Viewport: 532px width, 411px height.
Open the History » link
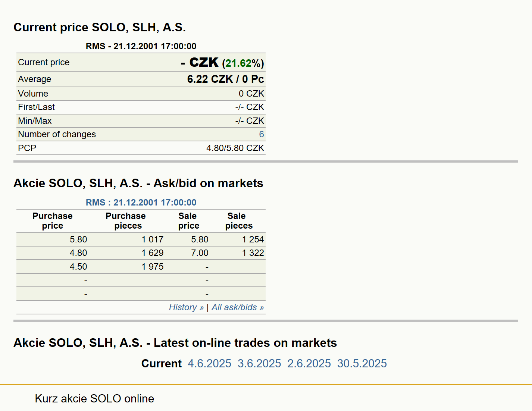pyautogui.click(x=186, y=307)
